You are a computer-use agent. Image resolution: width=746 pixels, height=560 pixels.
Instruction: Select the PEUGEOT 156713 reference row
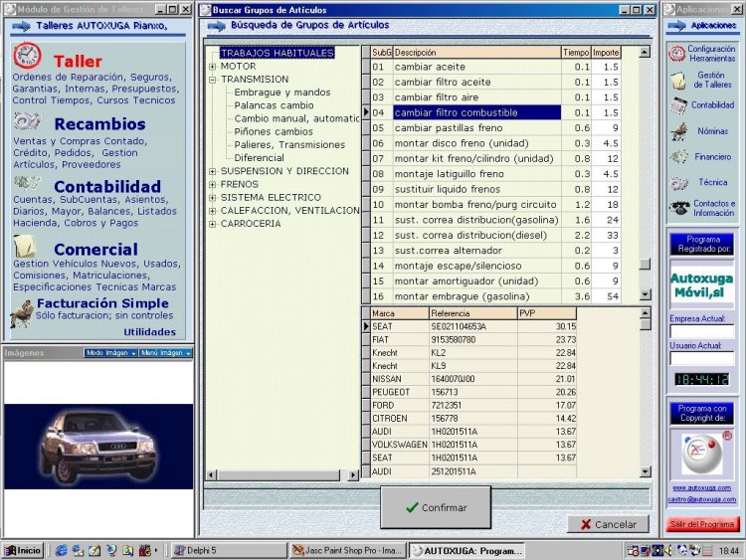473,393
